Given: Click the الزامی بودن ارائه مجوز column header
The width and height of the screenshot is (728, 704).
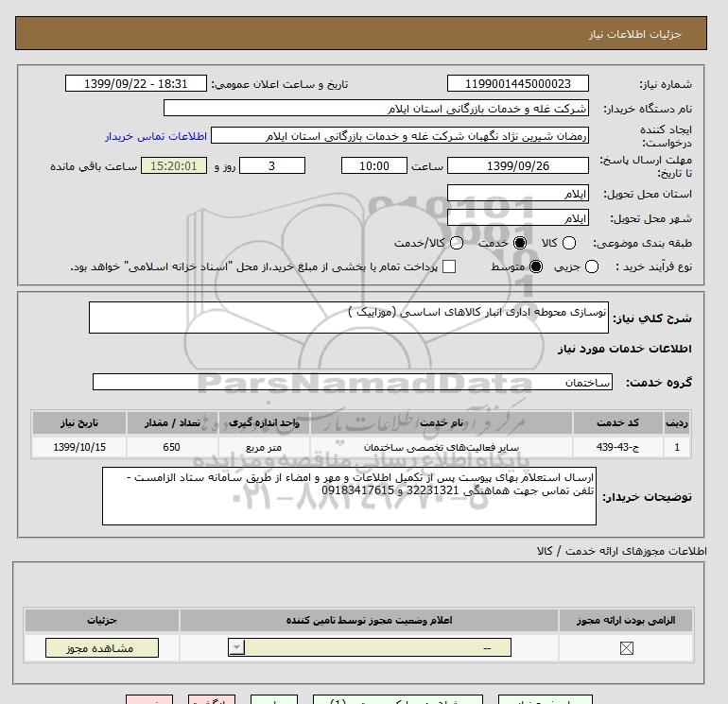Looking at the screenshot, I should point(626,620).
